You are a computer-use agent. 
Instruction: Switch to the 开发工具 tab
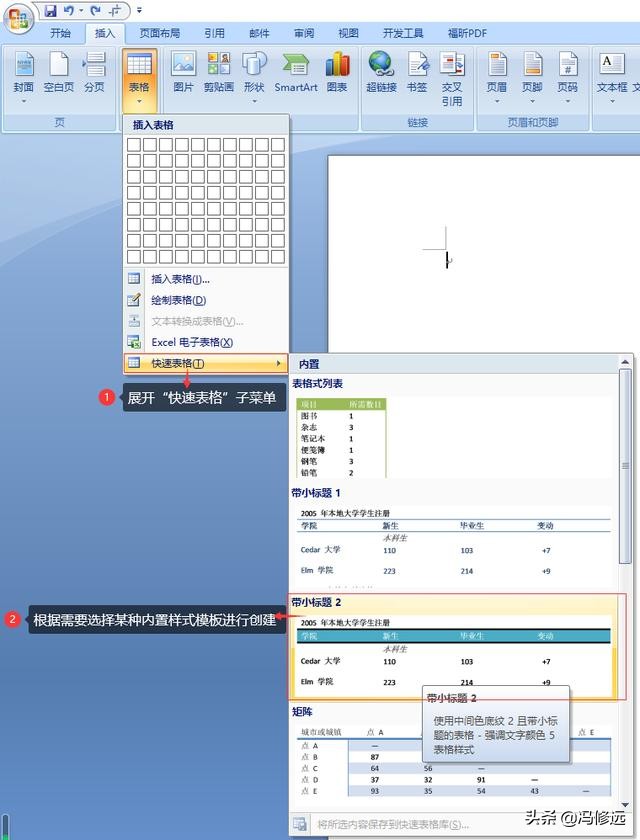click(x=403, y=33)
